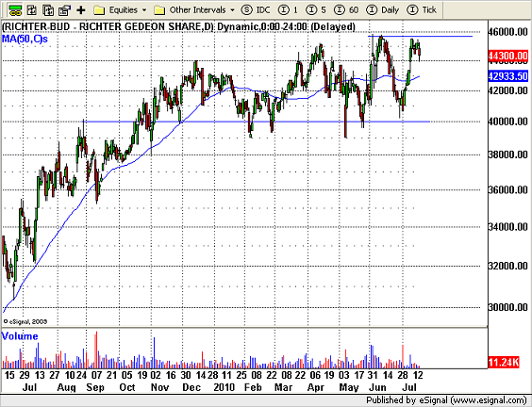
Task: Click the third toolbar stacked-window icon
Action: click(48, 10)
